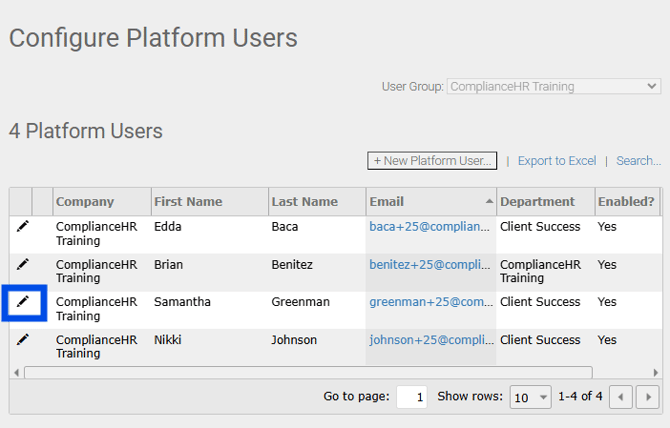
Task: Expand the Show rows dropdown
Action: point(530,397)
